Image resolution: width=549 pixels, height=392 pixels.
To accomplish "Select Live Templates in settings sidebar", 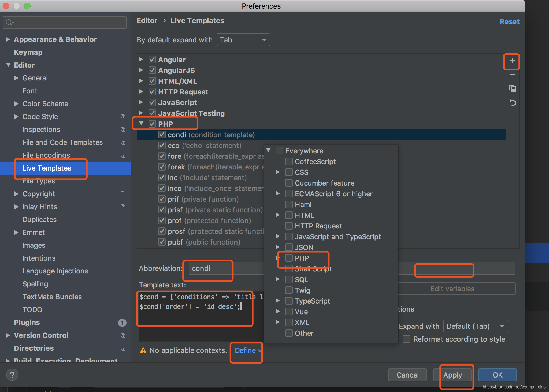I will 47,168.
